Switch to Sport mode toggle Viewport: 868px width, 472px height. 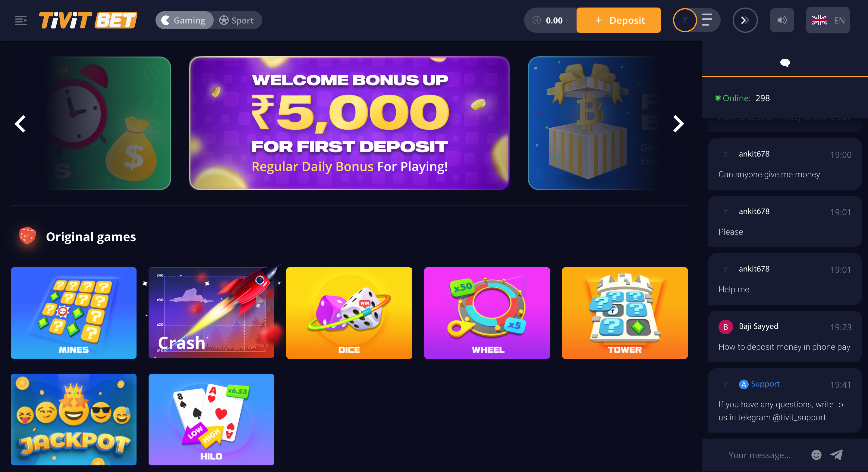click(x=237, y=20)
